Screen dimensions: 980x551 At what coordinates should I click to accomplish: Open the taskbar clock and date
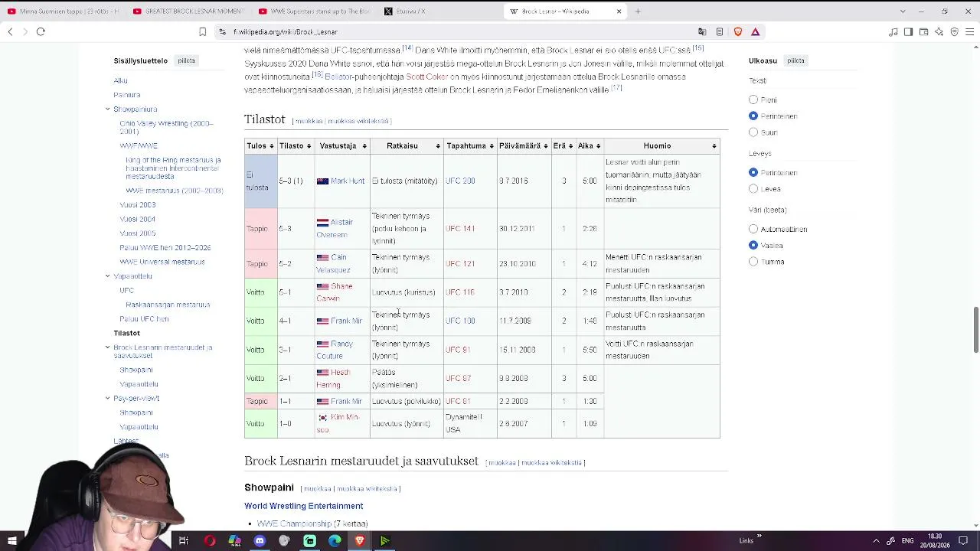935,541
